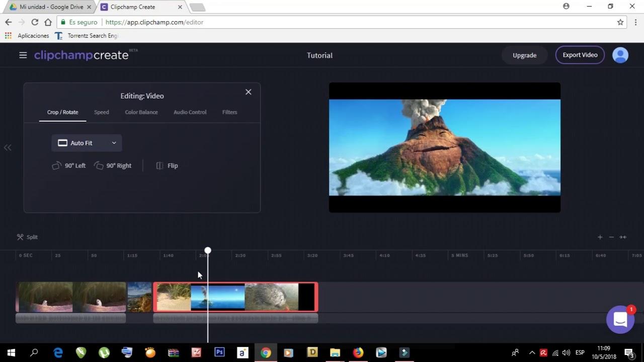Fit the timeline to screen
This screenshot has width=644, height=362.
point(623,237)
